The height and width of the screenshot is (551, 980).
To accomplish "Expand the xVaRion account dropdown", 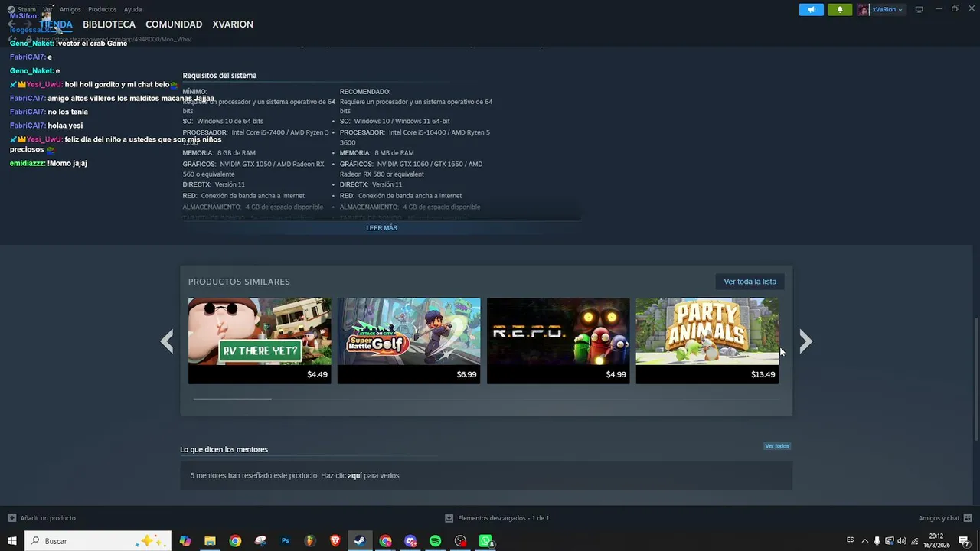I will [x=887, y=10].
